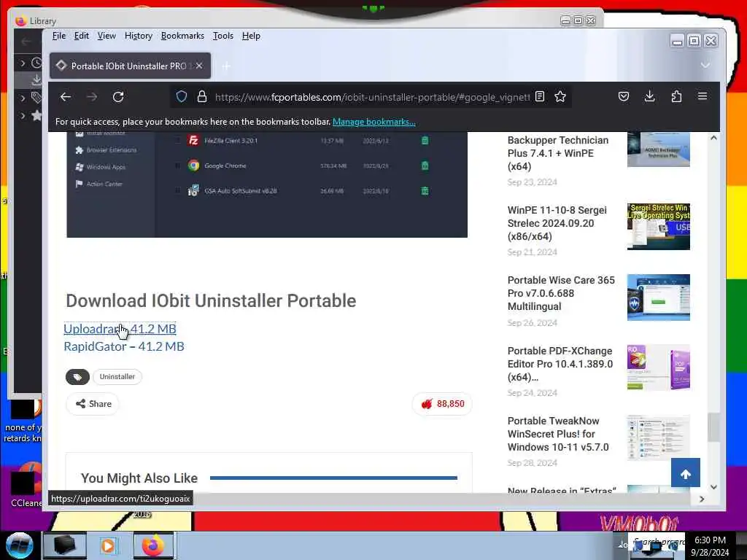Tick the FileZilla Client row checkbox
This screenshot has height=560, width=747.
(178, 141)
